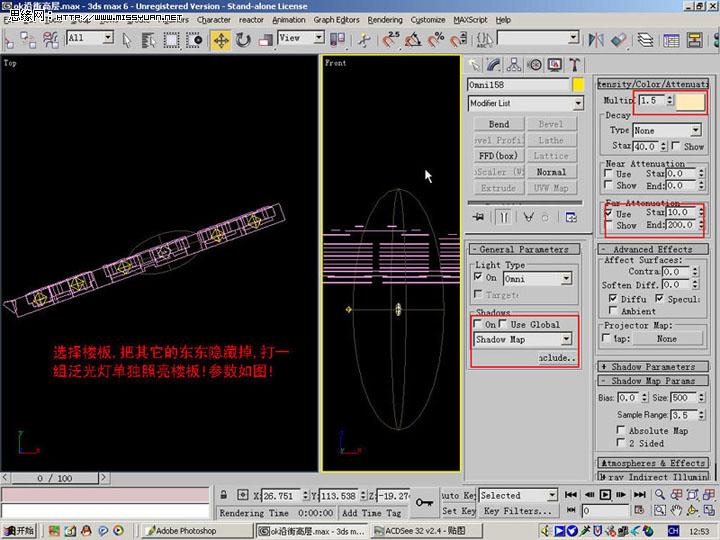Click the Key Filters button
720x540 pixels.
(x=517, y=511)
